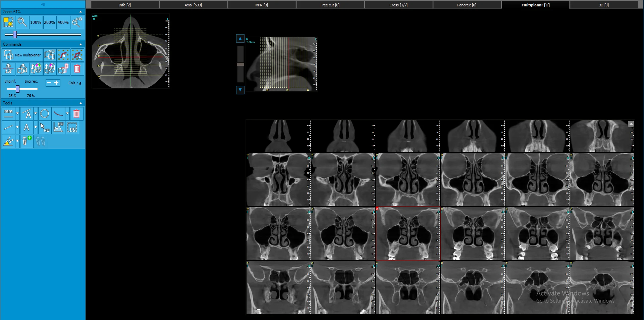The height and width of the screenshot is (320, 644).
Task: Select the angled text annotation tool
Action: click(x=27, y=114)
